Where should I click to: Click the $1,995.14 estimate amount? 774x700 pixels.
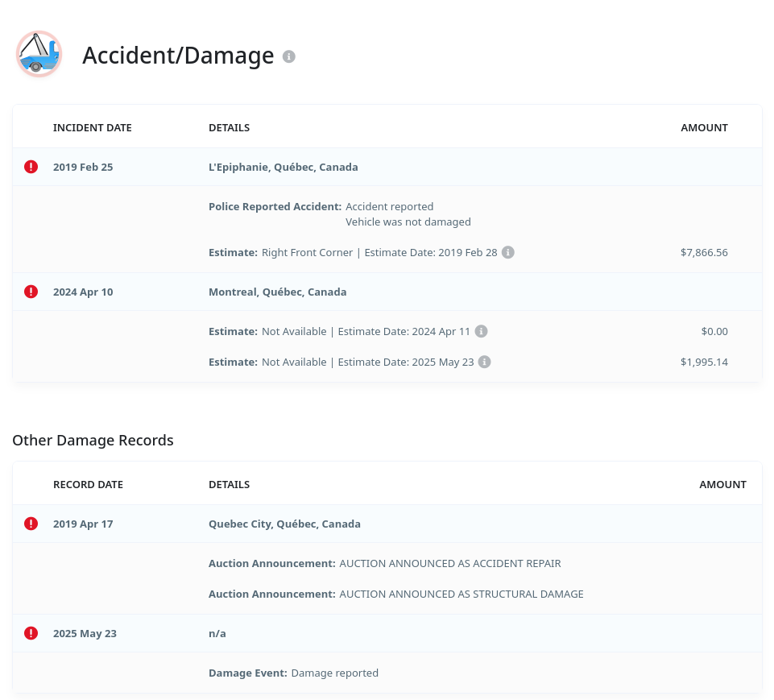pos(703,362)
